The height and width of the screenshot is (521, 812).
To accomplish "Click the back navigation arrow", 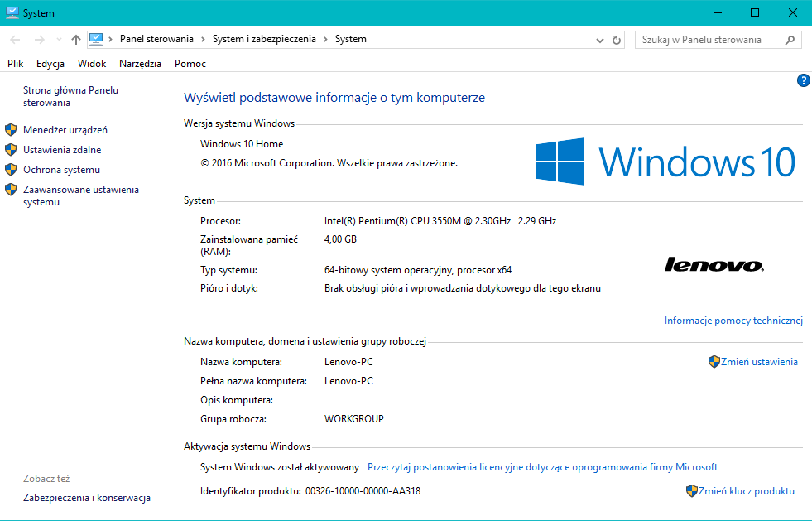I will (x=15, y=40).
